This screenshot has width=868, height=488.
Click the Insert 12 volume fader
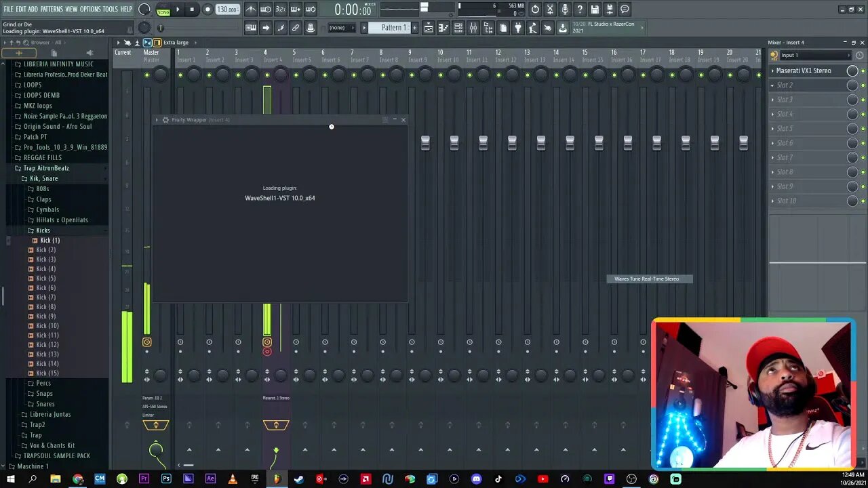click(512, 142)
